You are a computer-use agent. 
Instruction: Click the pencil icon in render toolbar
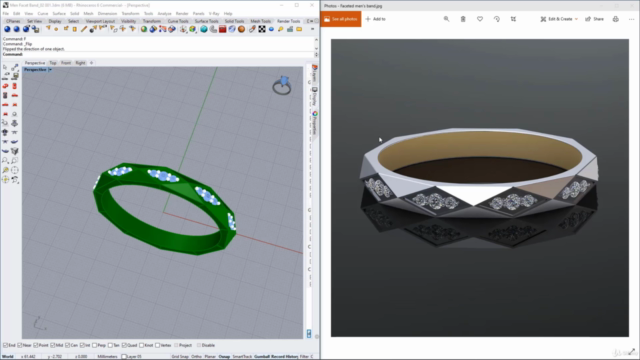(84, 29)
